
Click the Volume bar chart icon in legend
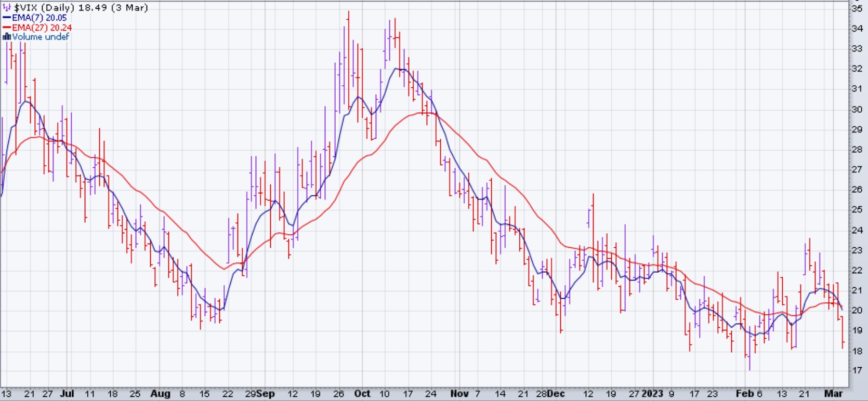tap(7, 37)
